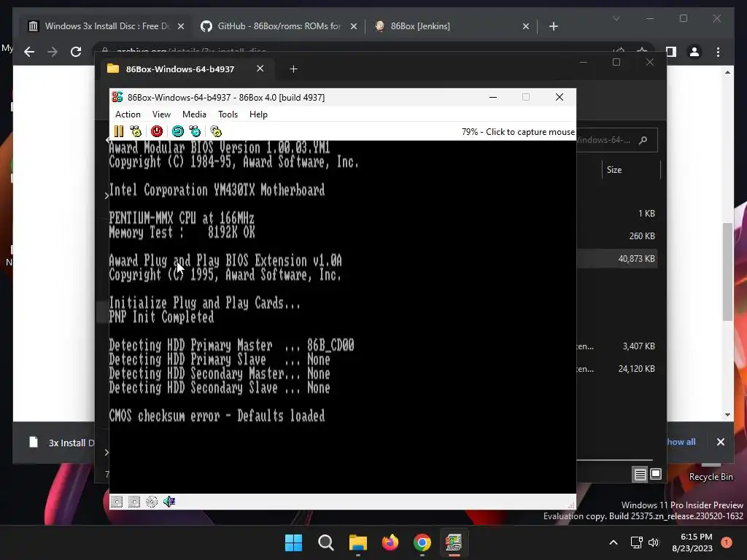The width and height of the screenshot is (747, 560).
Task: Open the Chrome three-dot menu
Action: click(719, 52)
